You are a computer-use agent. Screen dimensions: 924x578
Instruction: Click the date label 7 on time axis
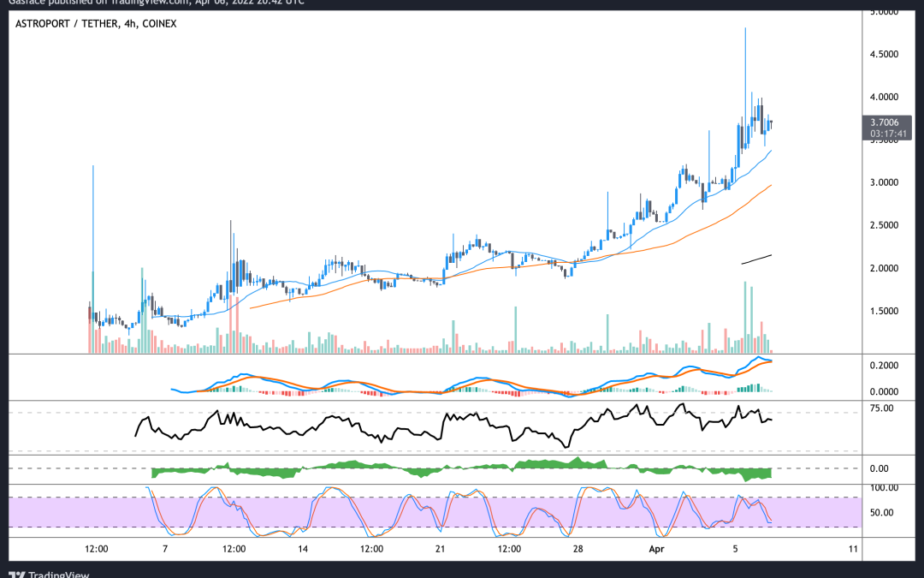click(165, 549)
